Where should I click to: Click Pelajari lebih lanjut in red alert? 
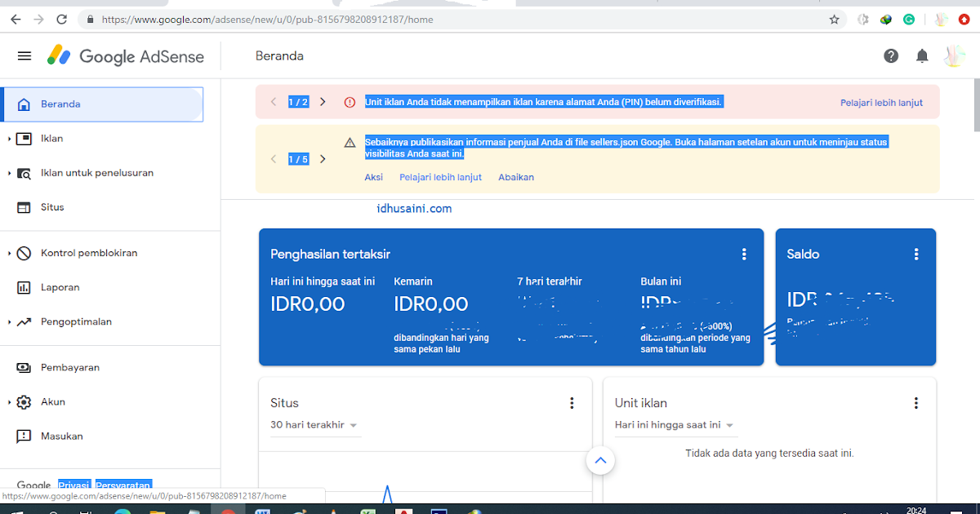(881, 103)
